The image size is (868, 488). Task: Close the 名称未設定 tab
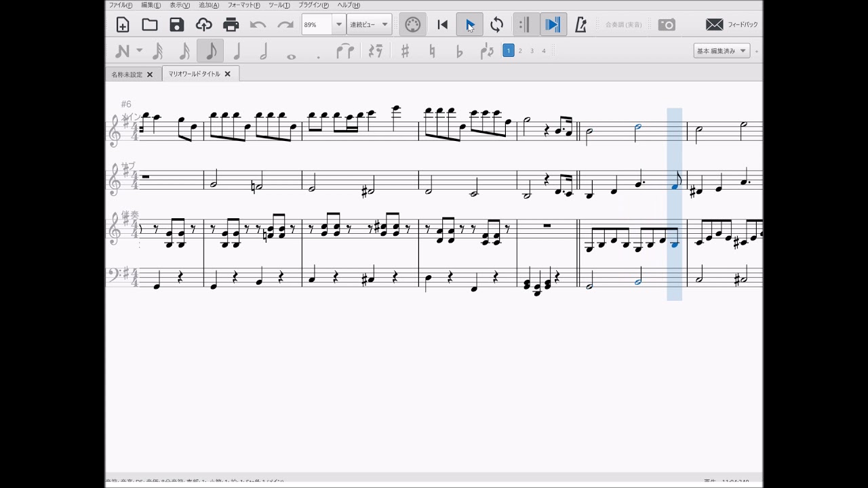(150, 75)
